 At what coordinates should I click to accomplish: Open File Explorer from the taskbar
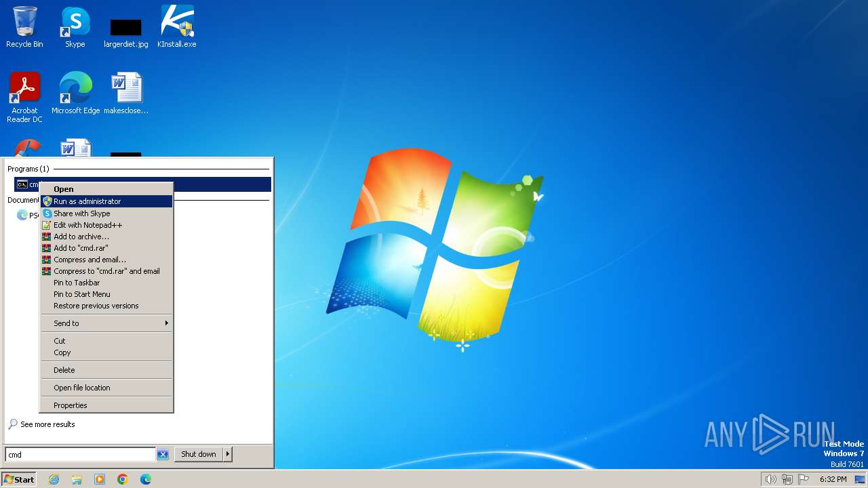point(77,479)
